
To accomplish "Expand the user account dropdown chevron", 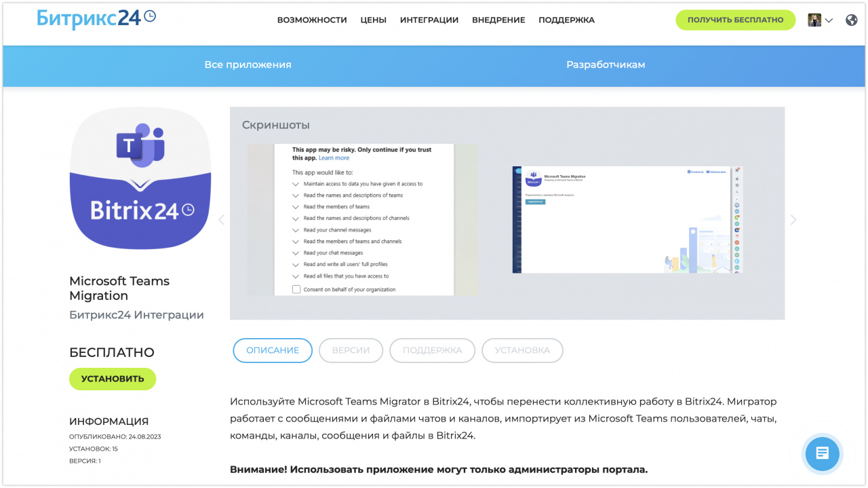I will [829, 20].
